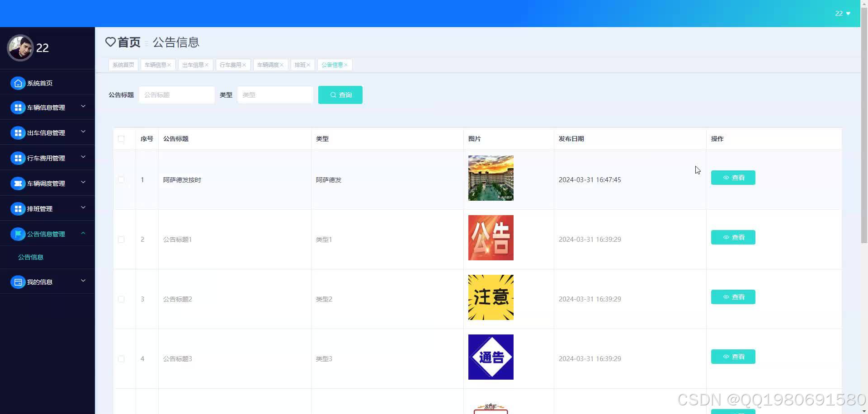Click 查看 for row 阿萨德发按时
This screenshot has height=414, width=868.
[733, 178]
